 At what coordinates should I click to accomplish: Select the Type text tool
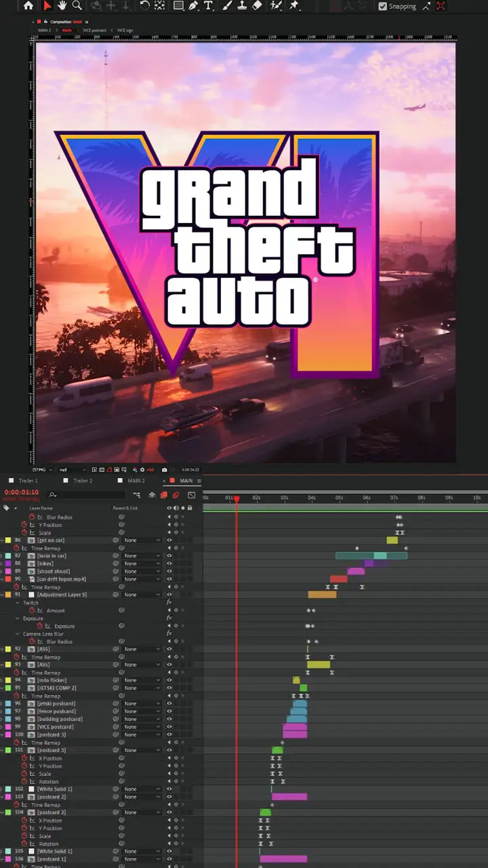point(208,5)
